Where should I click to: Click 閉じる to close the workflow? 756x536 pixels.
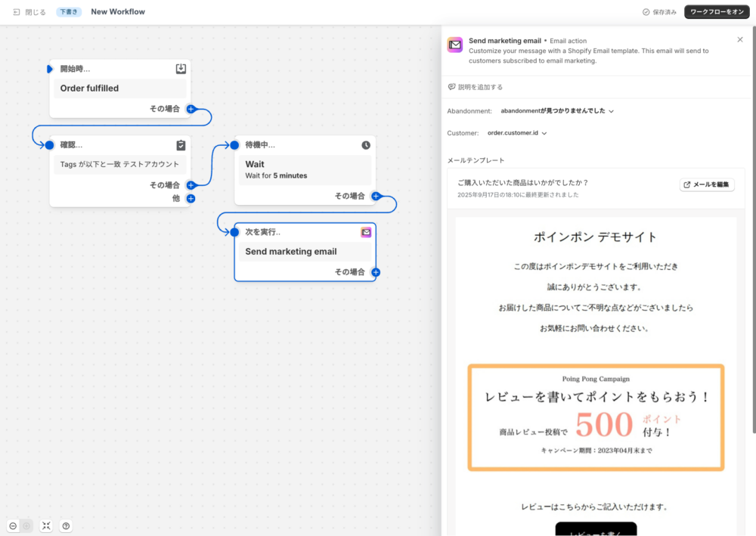[x=29, y=12]
